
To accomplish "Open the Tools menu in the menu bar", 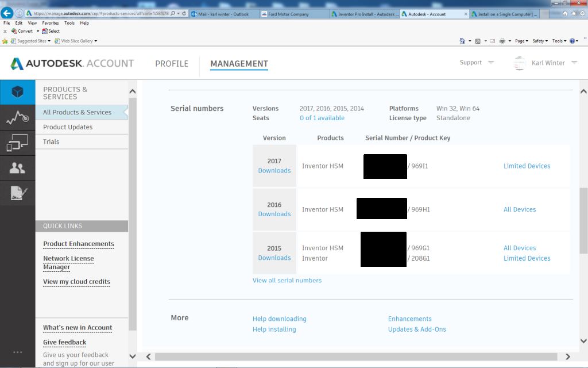I will click(69, 22).
